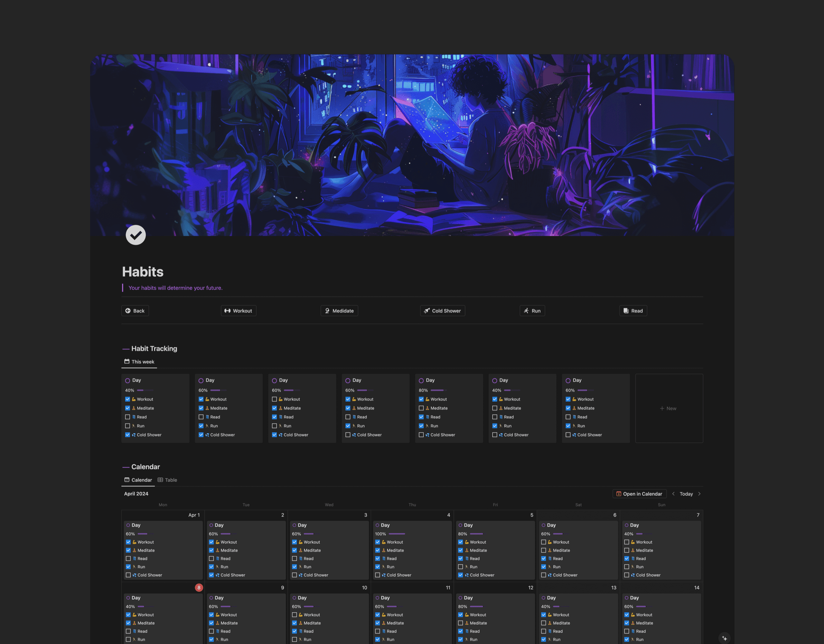Screen dimensions: 824x644
Task: Click the Cold Shower emoji on date 7 card
Action: pos(633,575)
